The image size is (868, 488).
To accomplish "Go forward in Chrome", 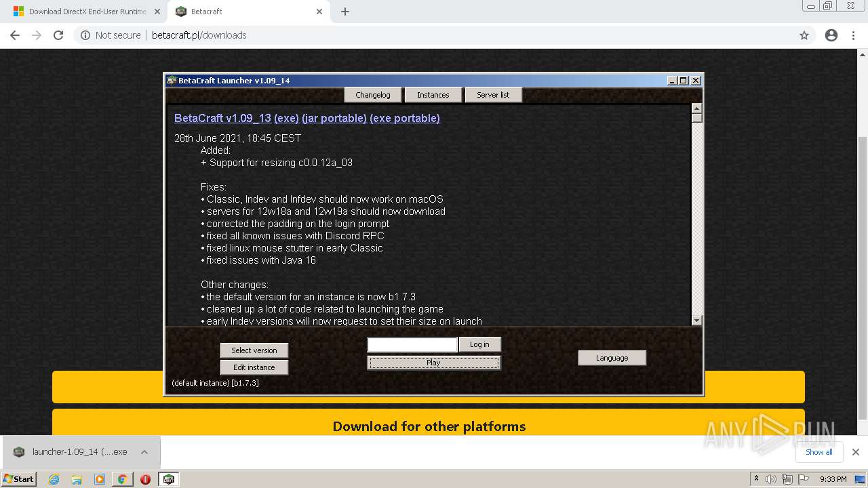I will [x=37, y=35].
